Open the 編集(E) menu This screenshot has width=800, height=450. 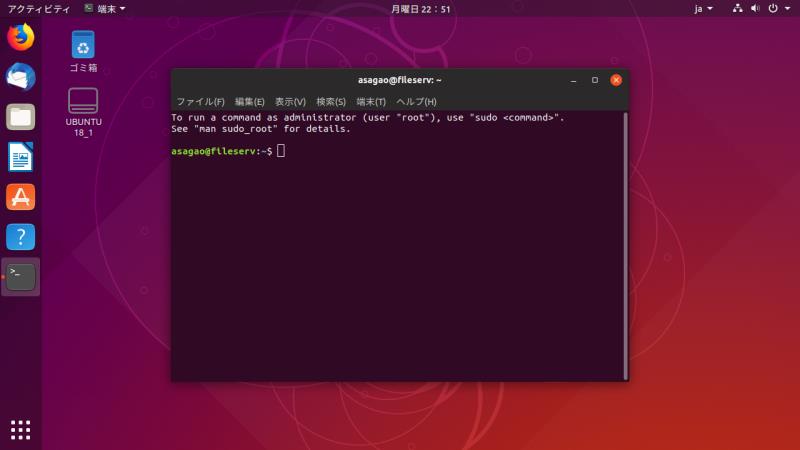[249, 102]
